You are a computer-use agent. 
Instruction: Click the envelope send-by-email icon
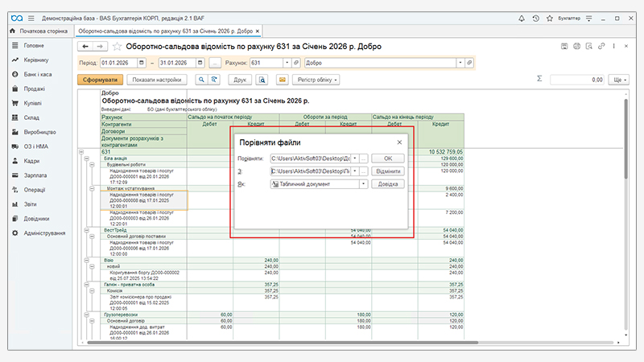point(282,80)
